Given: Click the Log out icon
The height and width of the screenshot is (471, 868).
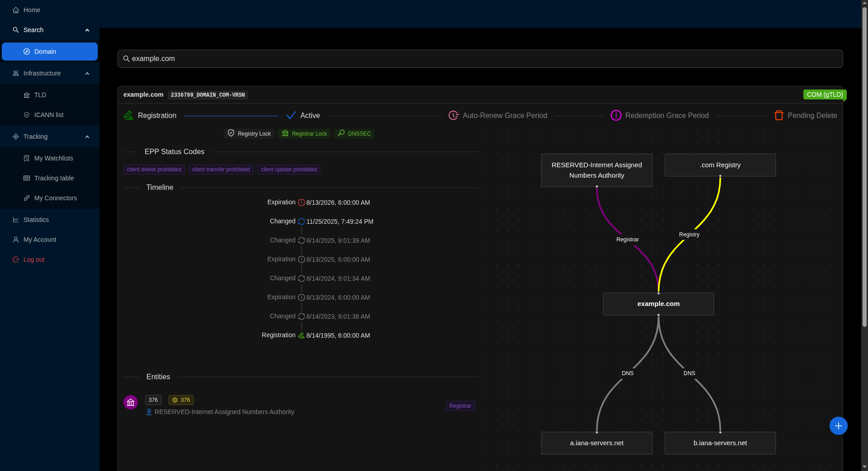Looking at the screenshot, I should tap(15, 259).
